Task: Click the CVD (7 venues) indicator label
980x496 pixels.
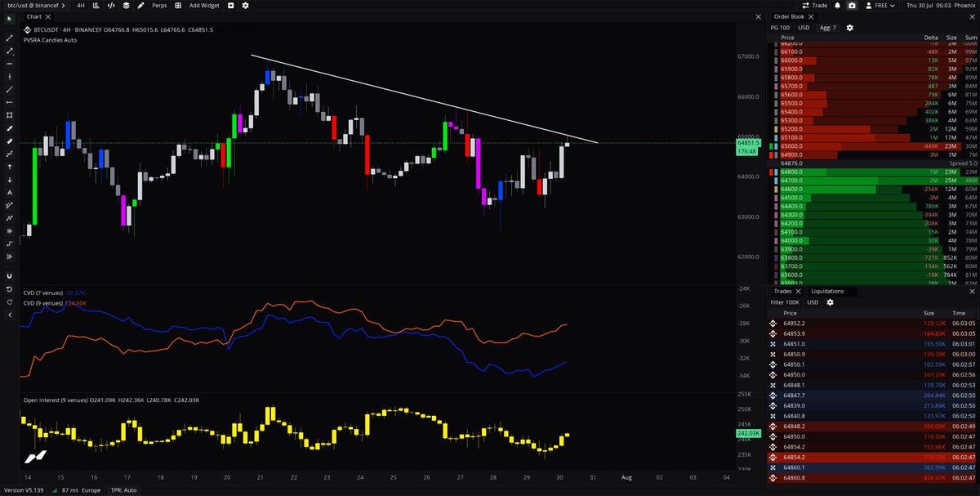Action: tap(43, 292)
